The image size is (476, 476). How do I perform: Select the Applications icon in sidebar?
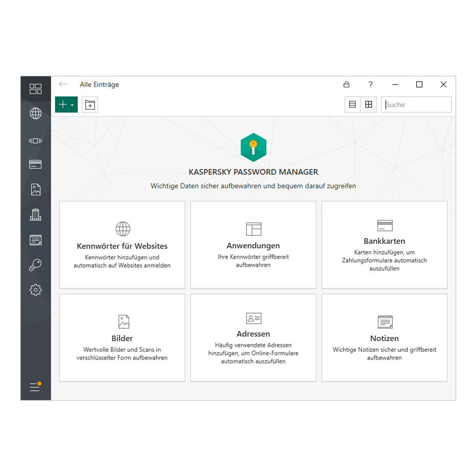pos(35,141)
